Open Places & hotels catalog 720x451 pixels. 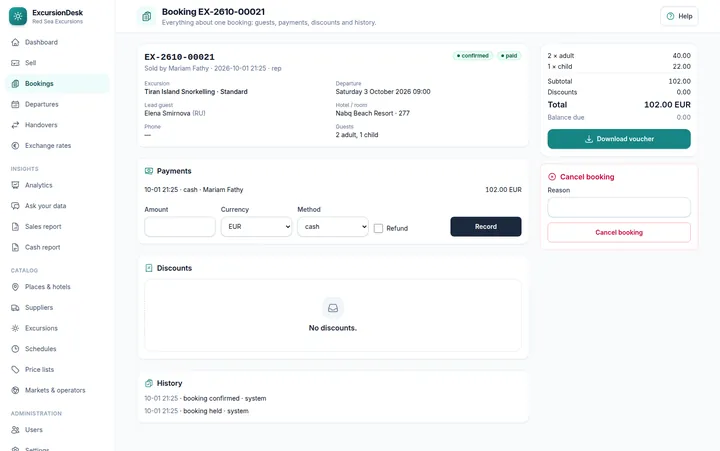coord(57,287)
